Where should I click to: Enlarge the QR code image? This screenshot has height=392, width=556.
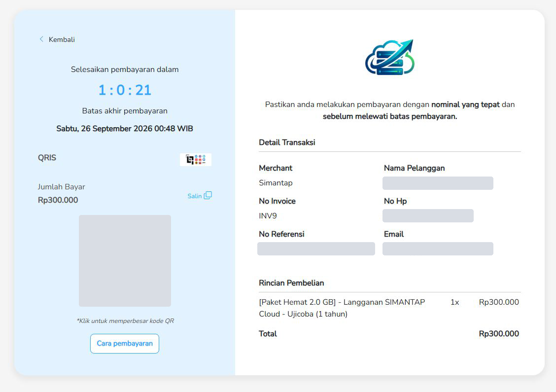[x=125, y=261]
